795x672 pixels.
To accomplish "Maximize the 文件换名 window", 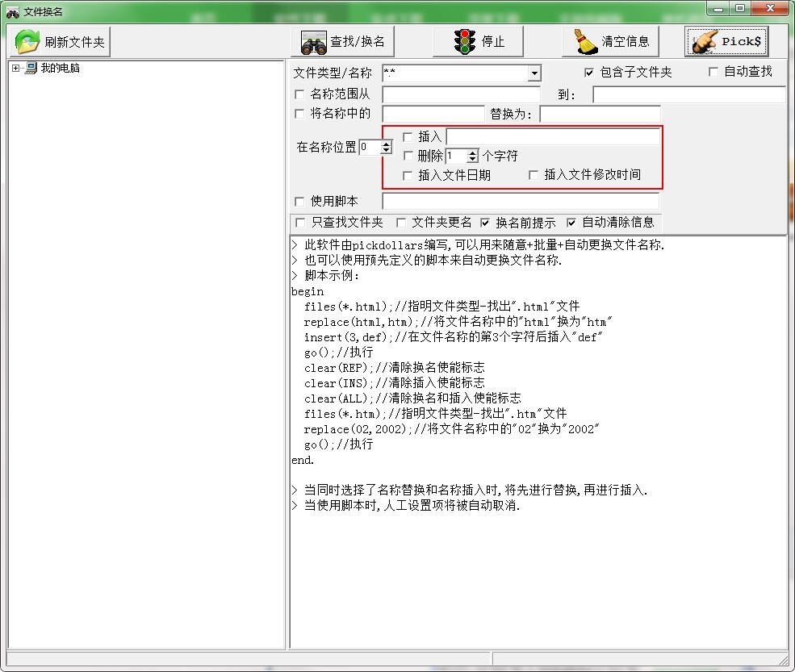I will [741, 9].
